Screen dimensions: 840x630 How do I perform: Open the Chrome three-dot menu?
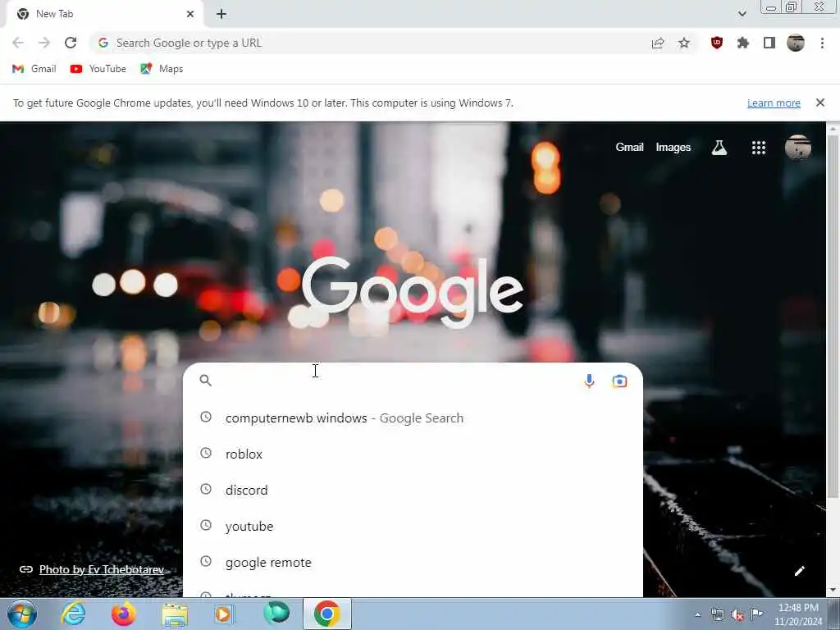click(822, 43)
